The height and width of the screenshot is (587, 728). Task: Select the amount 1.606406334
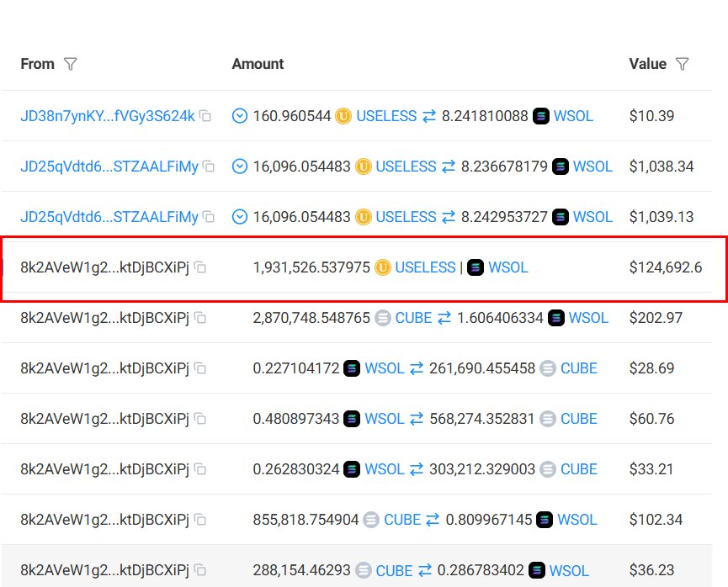(x=500, y=319)
